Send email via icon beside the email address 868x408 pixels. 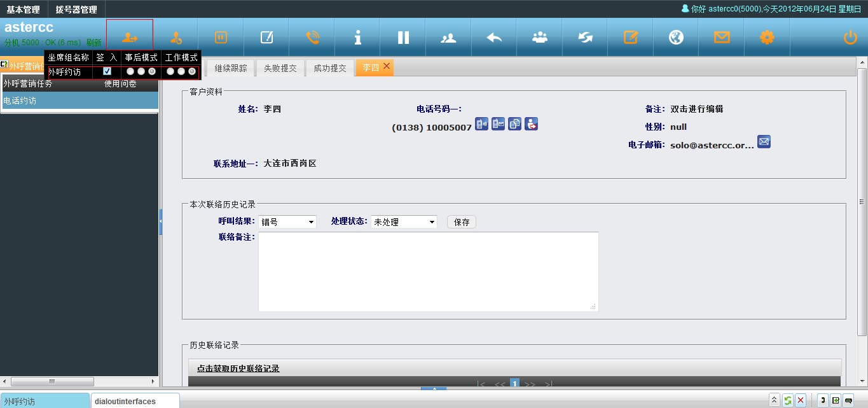pyautogui.click(x=764, y=142)
